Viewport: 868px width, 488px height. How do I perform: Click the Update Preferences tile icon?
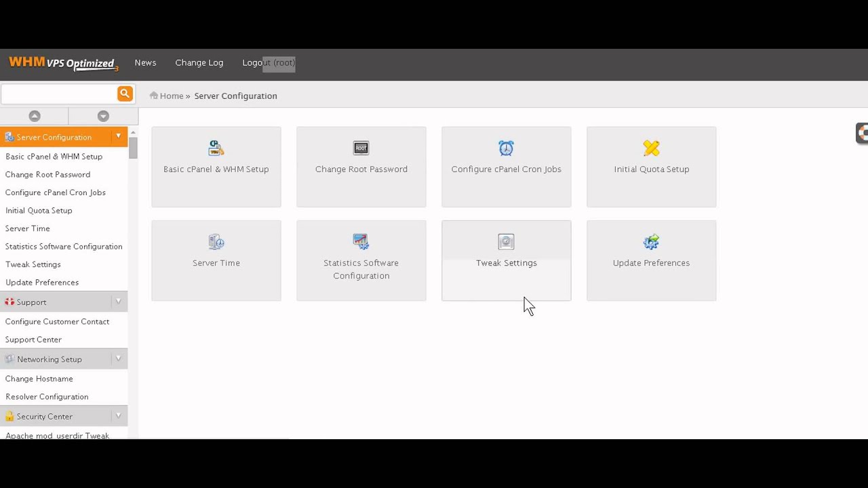(x=651, y=241)
